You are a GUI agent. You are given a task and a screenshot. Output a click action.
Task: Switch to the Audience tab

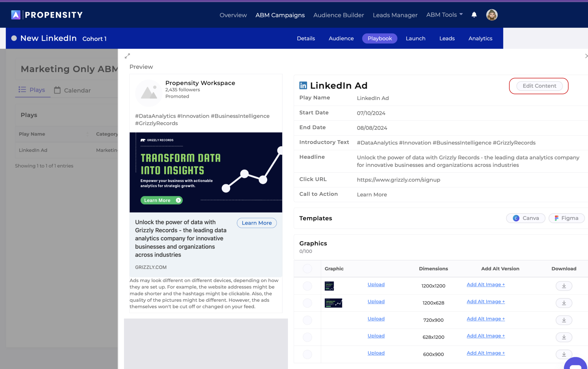tap(341, 39)
